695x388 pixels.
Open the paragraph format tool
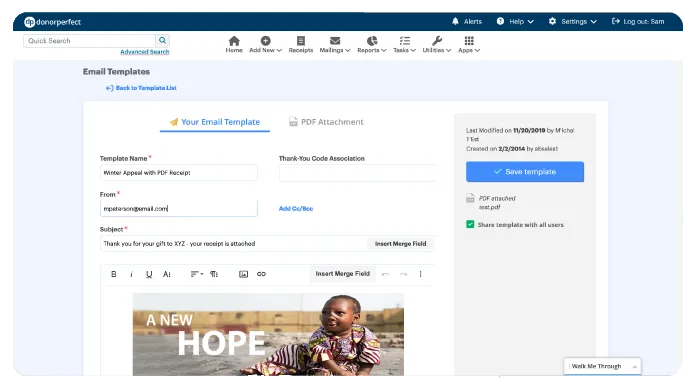214,274
